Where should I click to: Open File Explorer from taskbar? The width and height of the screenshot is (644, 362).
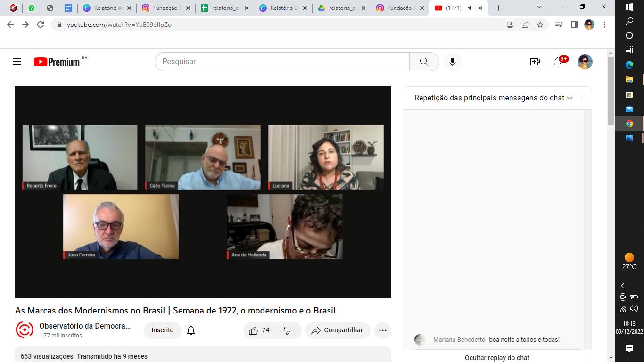coord(629,79)
